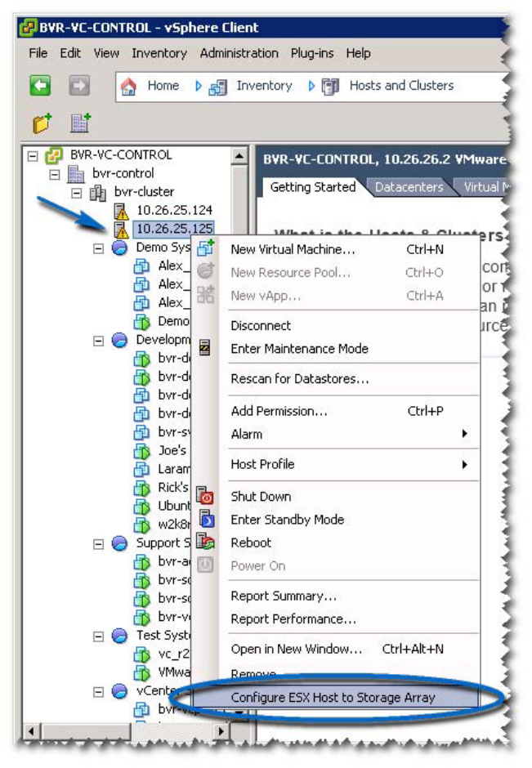Viewport: 532px width, 768px height.
Task: Choose Add Permission from context menu
Action: pyautogui.click(x=279, y=411)
